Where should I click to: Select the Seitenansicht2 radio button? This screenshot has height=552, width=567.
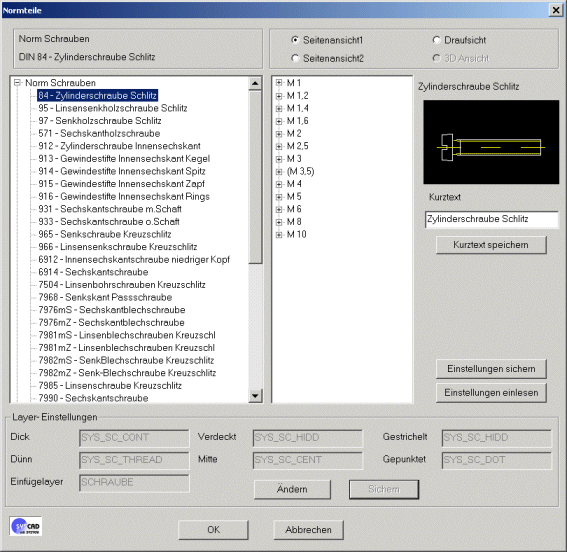[295, 58]
